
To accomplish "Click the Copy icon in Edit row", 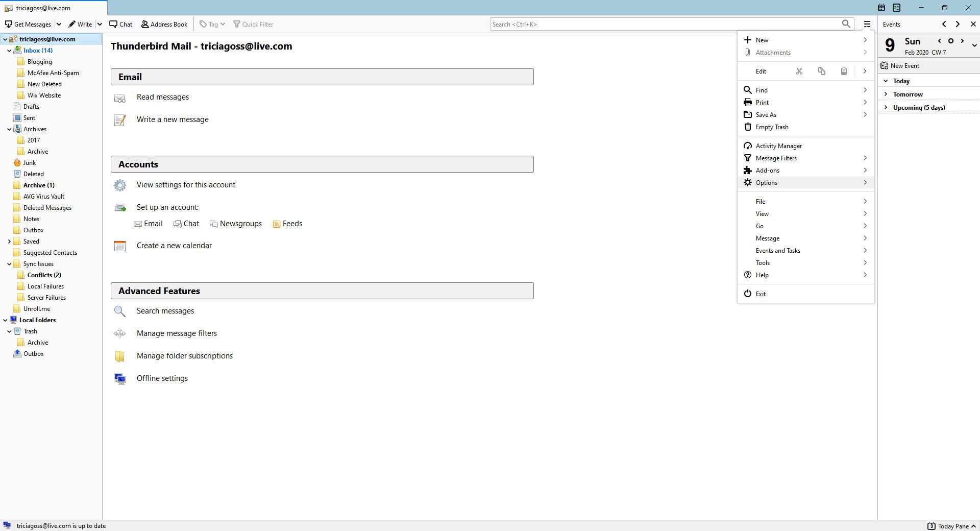I will [x=822, y=71].
